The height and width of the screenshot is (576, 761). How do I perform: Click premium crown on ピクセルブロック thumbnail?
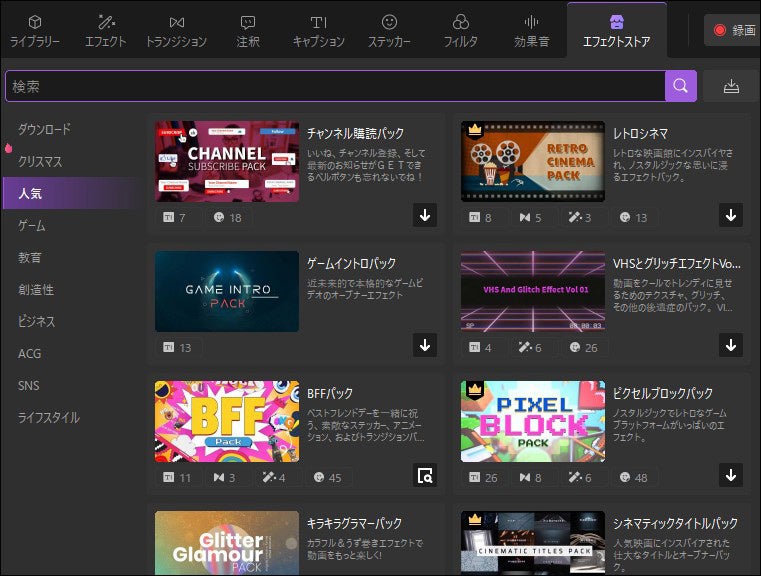(x=474, y=389)
